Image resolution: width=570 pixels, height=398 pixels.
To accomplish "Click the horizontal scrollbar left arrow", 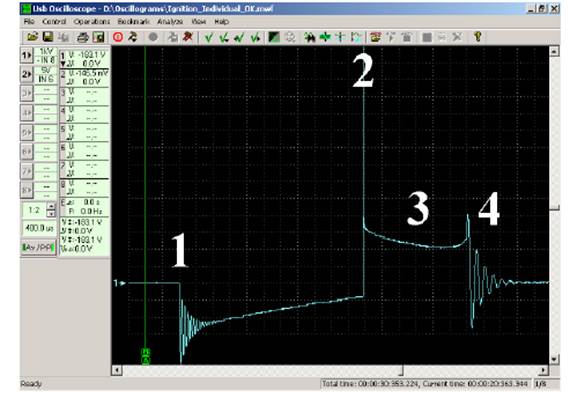I will click(117, 370).
